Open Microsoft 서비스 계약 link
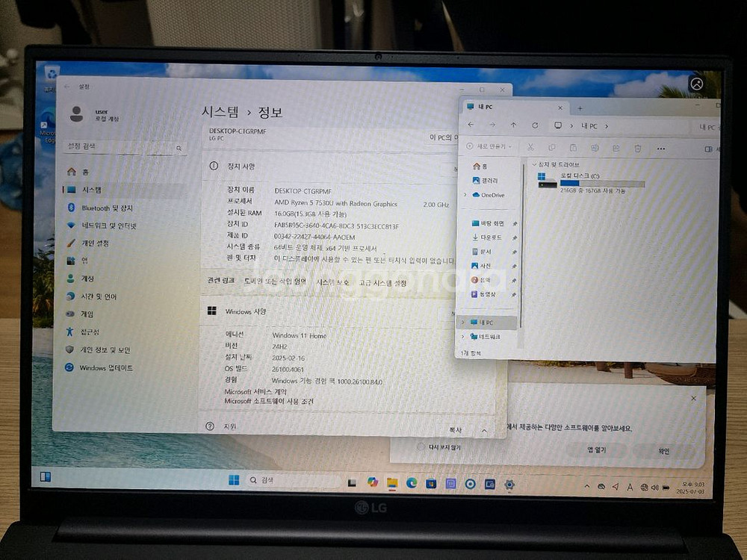 255,392
